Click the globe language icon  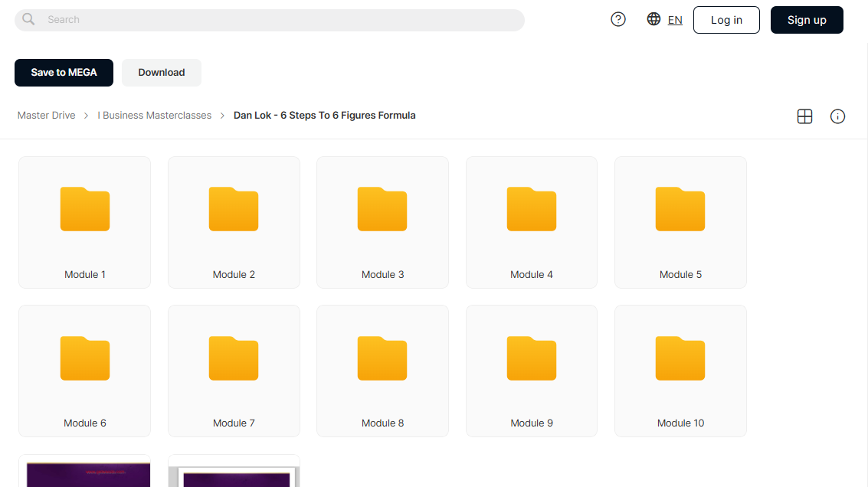coord(653,19)
